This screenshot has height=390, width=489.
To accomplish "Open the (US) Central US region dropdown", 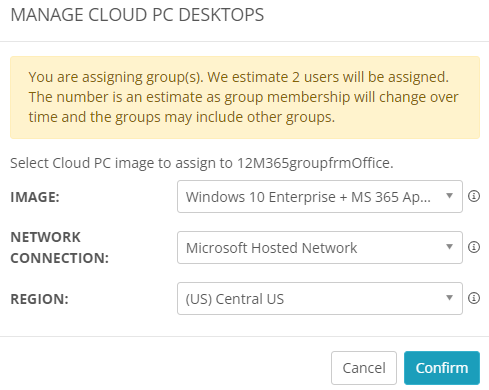I will click(x=320, y=299).
